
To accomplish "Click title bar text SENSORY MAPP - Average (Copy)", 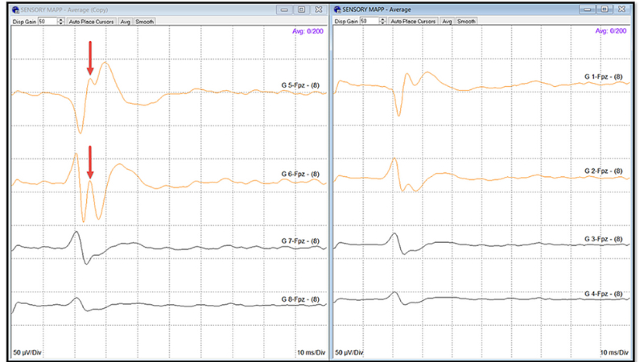I will pos(64,10).
